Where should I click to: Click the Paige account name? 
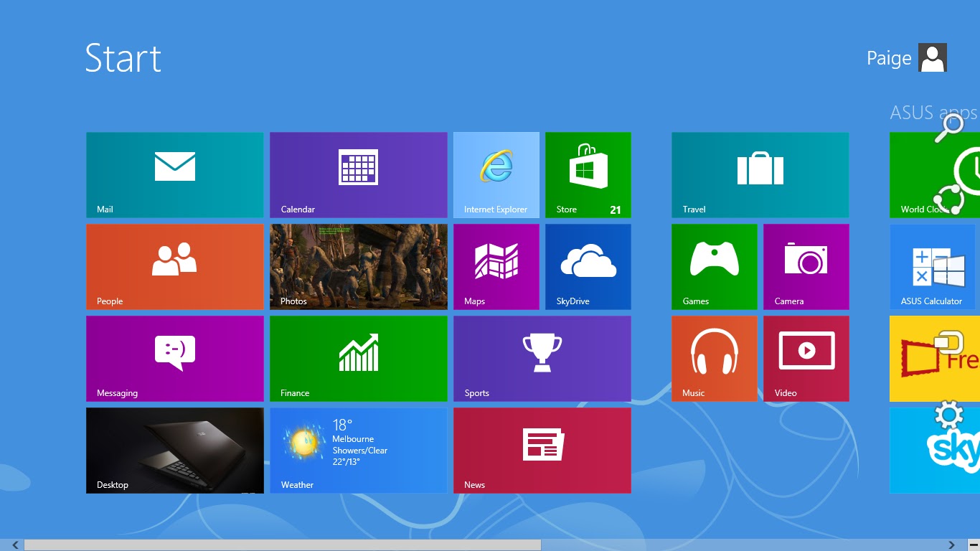[889, 57]
